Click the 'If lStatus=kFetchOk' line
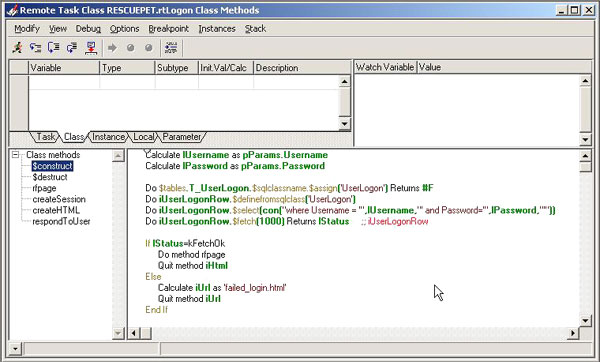Screen dimensions: 600x362 [185, 244]
